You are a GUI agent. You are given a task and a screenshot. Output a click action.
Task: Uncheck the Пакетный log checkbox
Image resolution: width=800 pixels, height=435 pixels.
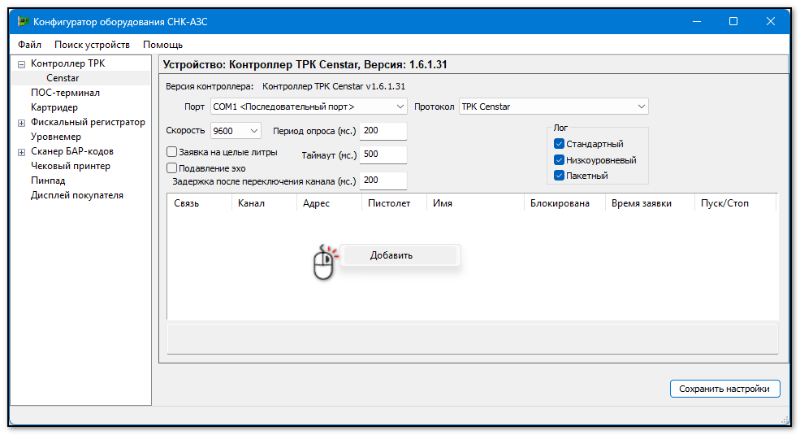coord(559,176)
